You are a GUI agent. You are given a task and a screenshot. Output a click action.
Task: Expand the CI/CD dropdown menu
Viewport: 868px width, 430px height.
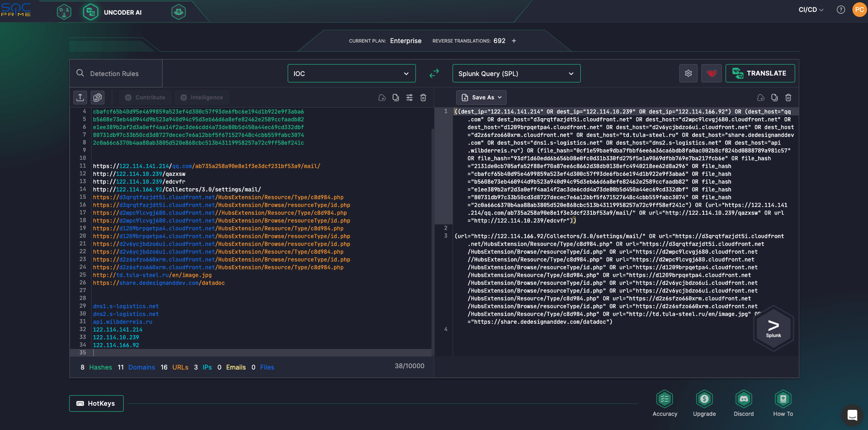(810, 9)
